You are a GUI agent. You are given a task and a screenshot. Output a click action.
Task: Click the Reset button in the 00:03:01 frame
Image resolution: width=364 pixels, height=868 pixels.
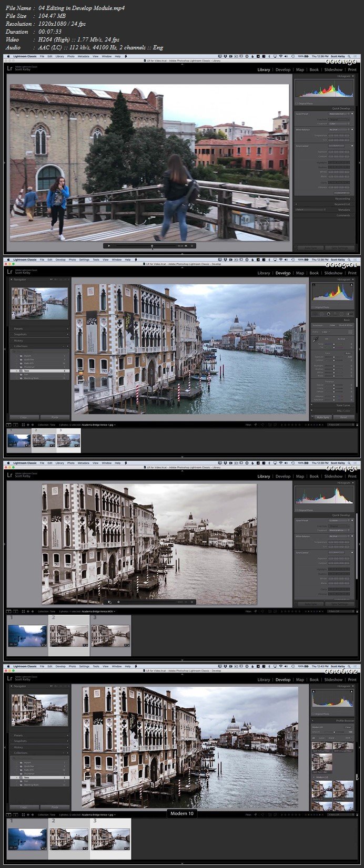click(x=344, y=417)
